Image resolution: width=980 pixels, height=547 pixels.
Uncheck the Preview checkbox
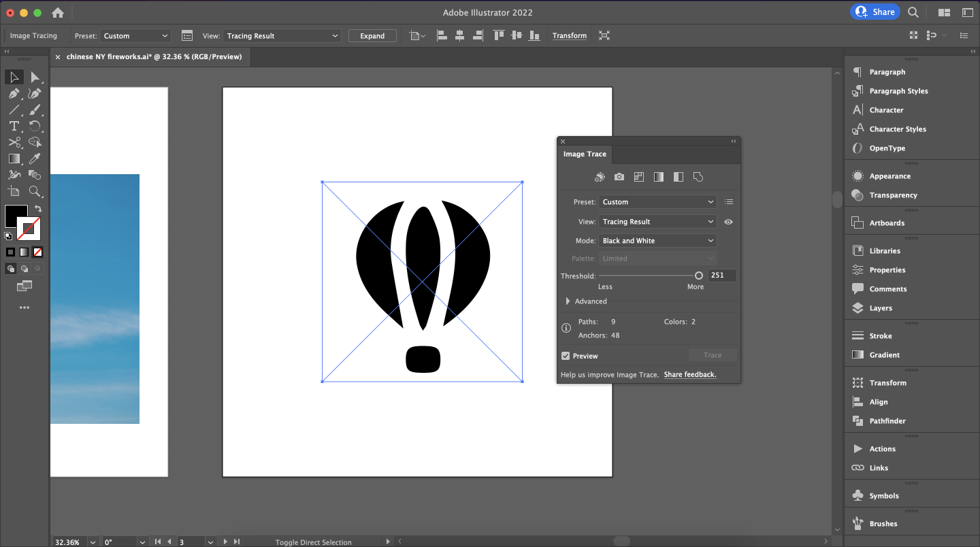(x=566, y=356)
